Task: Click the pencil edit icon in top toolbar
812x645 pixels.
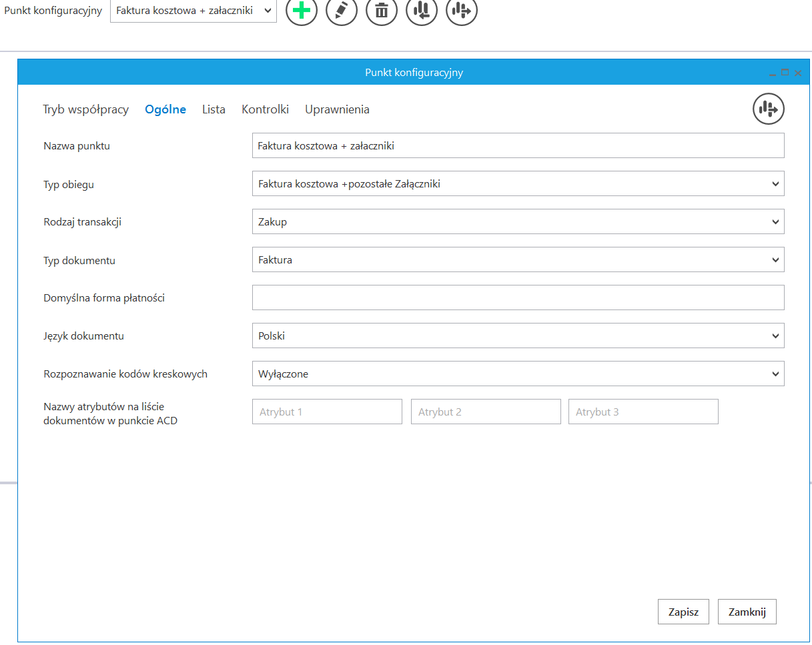Action: coord(342,11)
